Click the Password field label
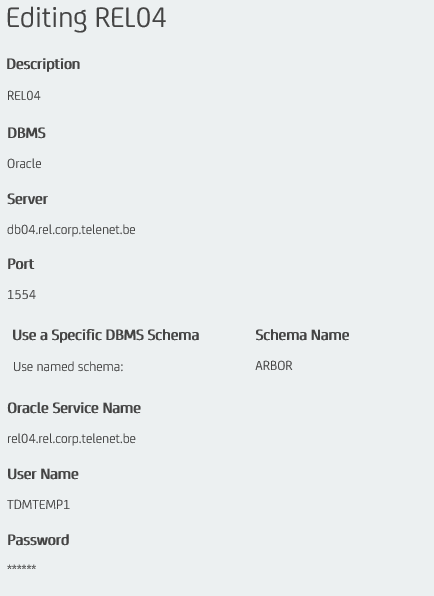The image size is (434, 596). coord(38,540)
